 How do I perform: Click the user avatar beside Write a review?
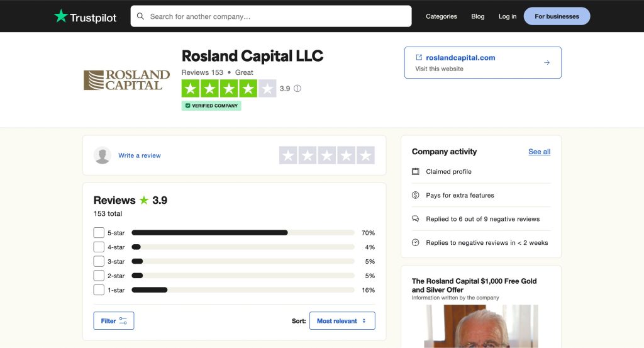(103, 155)
